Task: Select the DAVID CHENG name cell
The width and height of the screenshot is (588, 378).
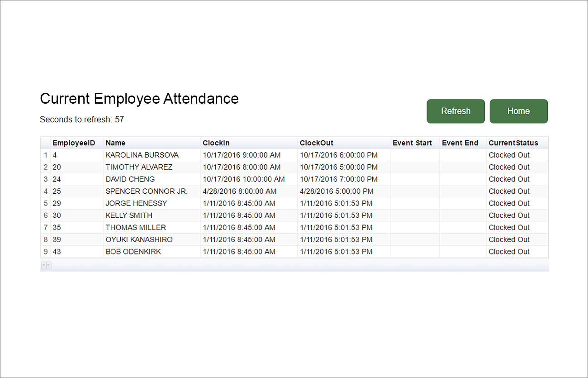Action: coord(152,179)
